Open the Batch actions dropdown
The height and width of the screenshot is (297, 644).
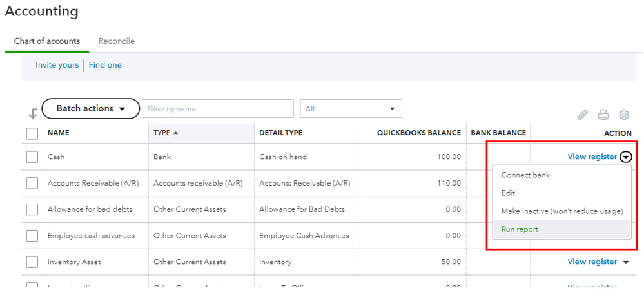pos(90,109)
